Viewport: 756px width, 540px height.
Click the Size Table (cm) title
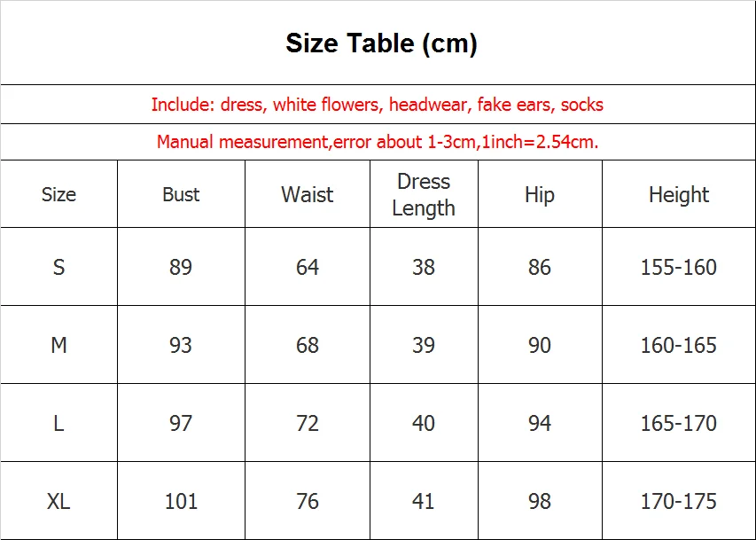[381, 43]
